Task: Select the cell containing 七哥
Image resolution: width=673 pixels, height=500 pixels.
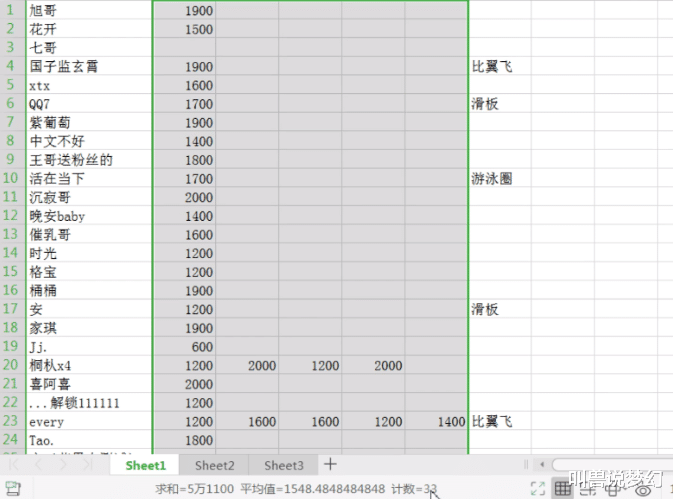Action: [89, 47]
